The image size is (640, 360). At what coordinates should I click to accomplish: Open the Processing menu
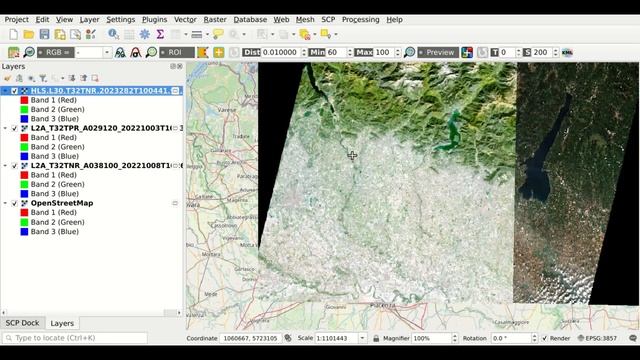pyautogui.click(x=360, y=20)
